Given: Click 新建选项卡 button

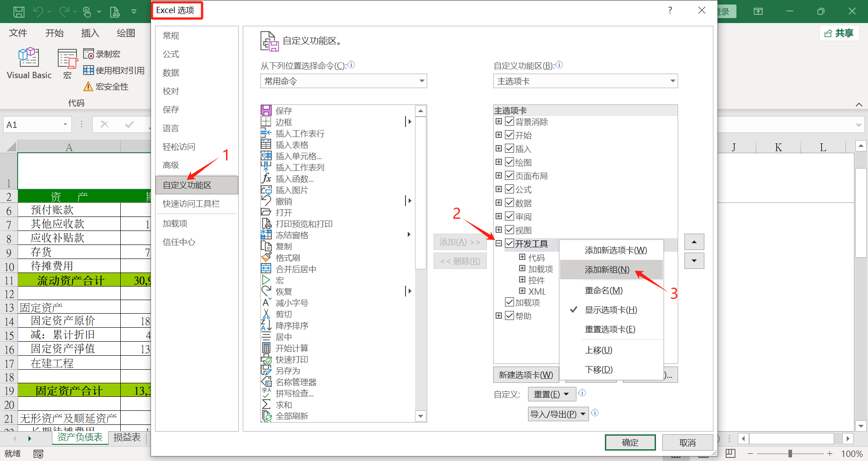Looking at the screenshot, I should pyautogui.click(x=526, y=375).
